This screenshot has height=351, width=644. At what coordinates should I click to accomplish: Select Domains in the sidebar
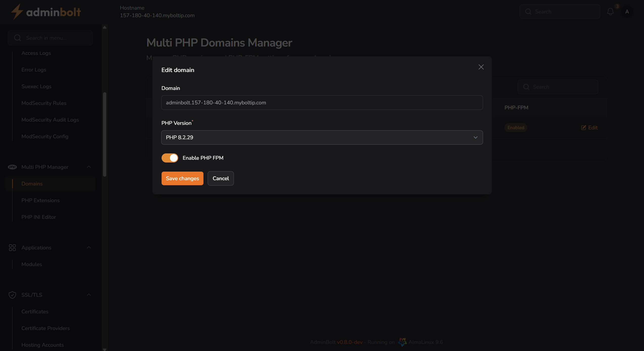pos(32,183)
